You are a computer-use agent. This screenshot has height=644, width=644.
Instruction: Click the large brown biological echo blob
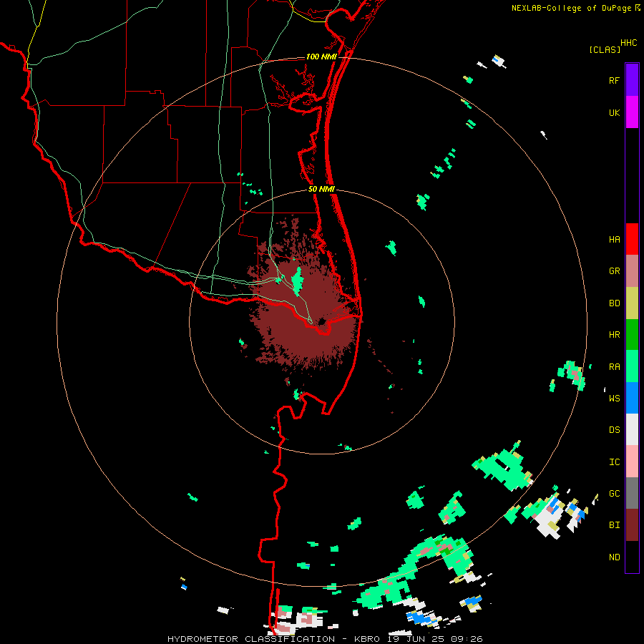click(306, 308)
